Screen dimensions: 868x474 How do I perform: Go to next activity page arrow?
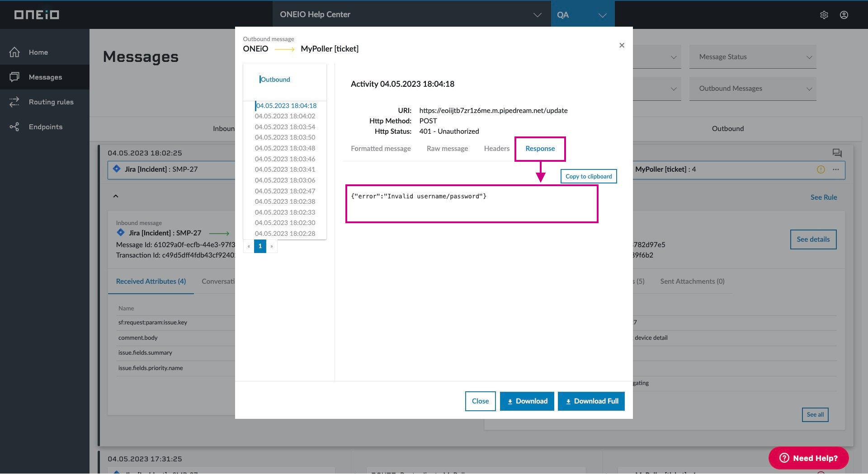pos(272,246)
